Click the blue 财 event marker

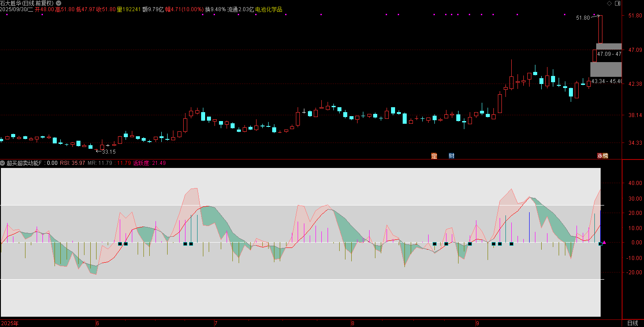pos(451,156)
